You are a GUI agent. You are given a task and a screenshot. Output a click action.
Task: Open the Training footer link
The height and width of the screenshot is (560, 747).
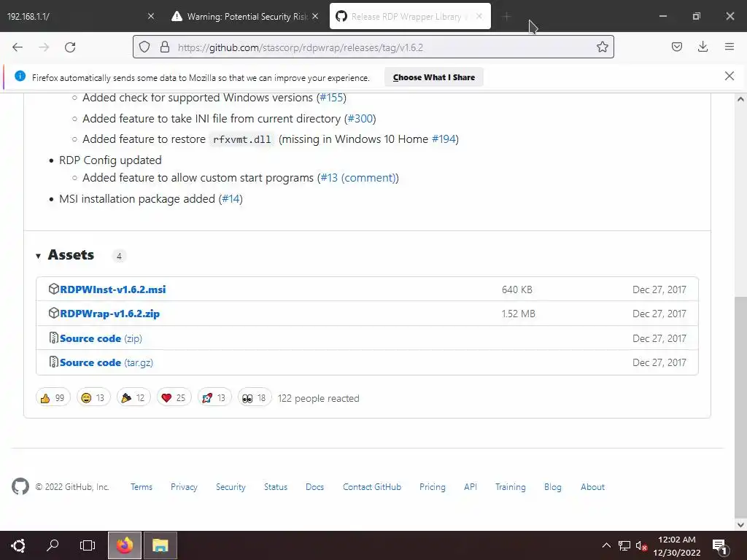[510, 487]
